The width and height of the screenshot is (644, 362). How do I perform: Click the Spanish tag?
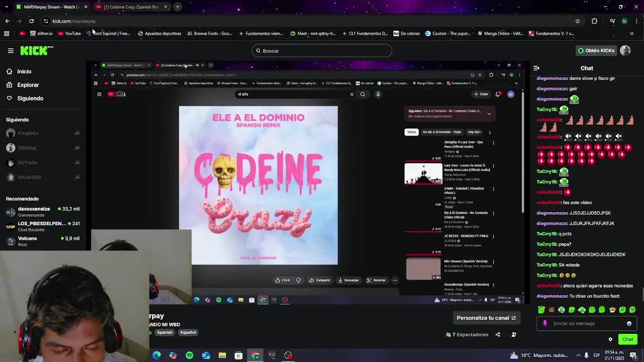165,332
